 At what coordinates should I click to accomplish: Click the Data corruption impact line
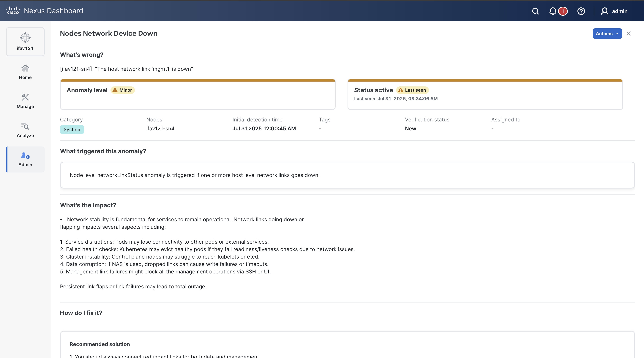(x=164, y=264)
